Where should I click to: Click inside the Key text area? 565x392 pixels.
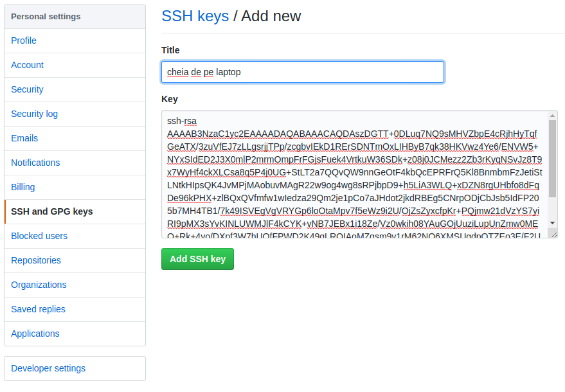click(x=354, y=174)
